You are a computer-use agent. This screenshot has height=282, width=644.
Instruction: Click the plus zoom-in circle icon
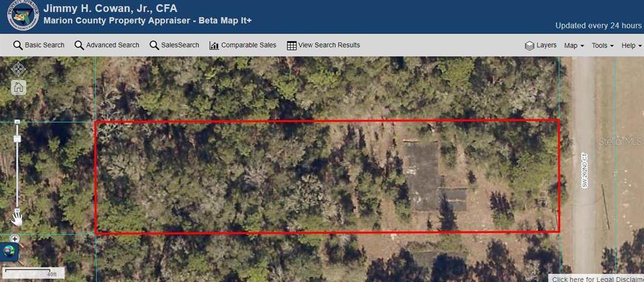pyautogui.click(x=15, y=239)
